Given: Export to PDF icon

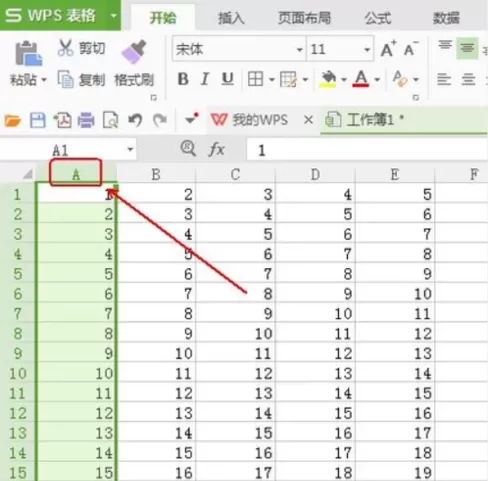Looking at the screenshot, I should [x=62, y=120].
